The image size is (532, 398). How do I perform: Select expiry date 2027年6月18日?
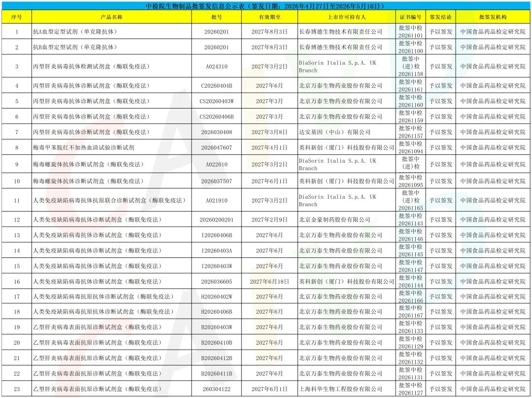point(269,282)
